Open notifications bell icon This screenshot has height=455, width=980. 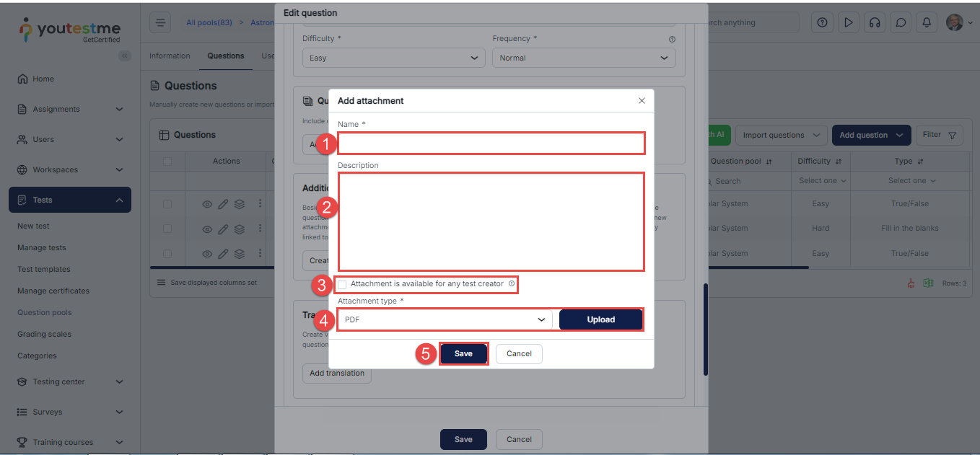927,22
